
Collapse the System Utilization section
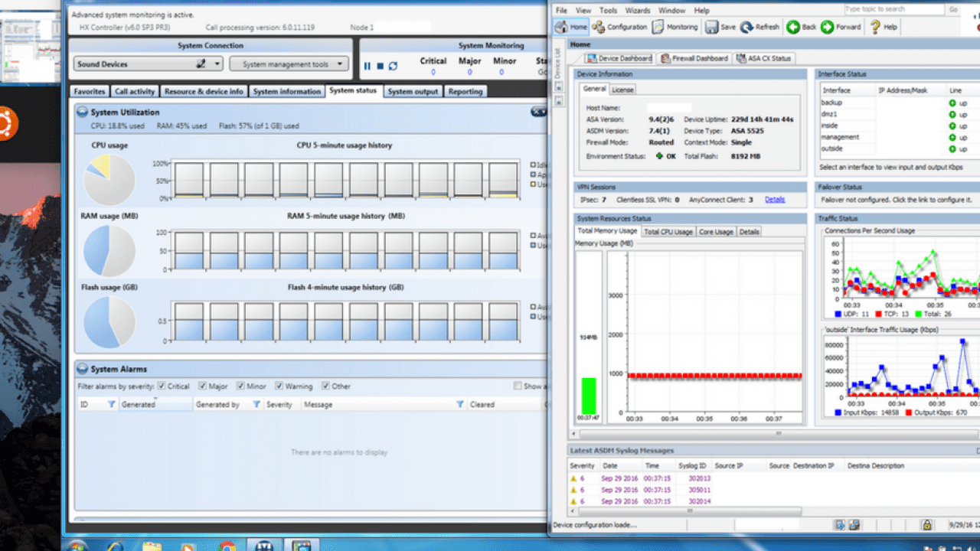[83, 112]
